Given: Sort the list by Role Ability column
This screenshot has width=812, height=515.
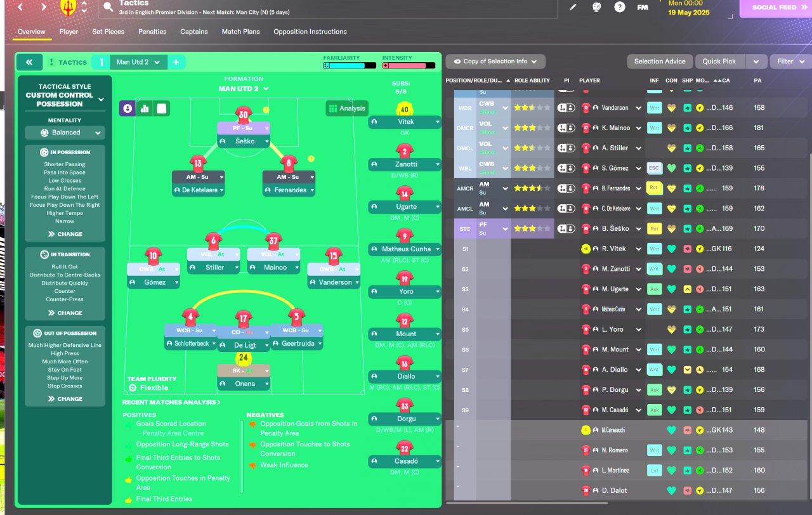Looking at the screenshot, I should (x=532, y=81).
